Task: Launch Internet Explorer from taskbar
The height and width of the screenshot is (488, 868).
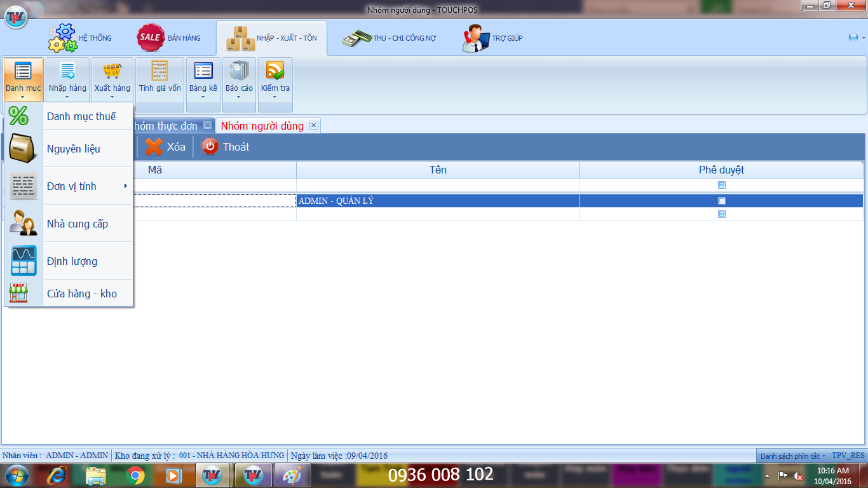Action: click(57, 475)
